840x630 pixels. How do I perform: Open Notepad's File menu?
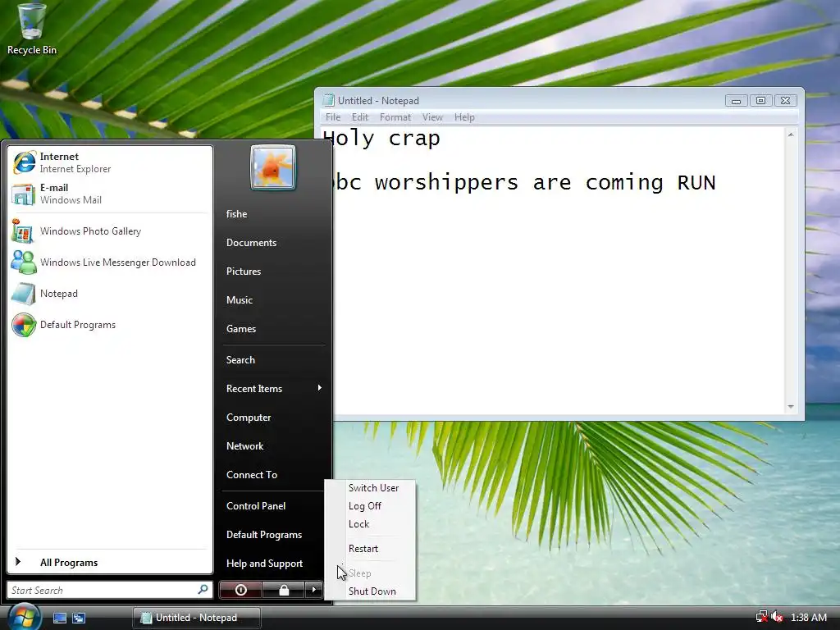(x=333, y=117)
